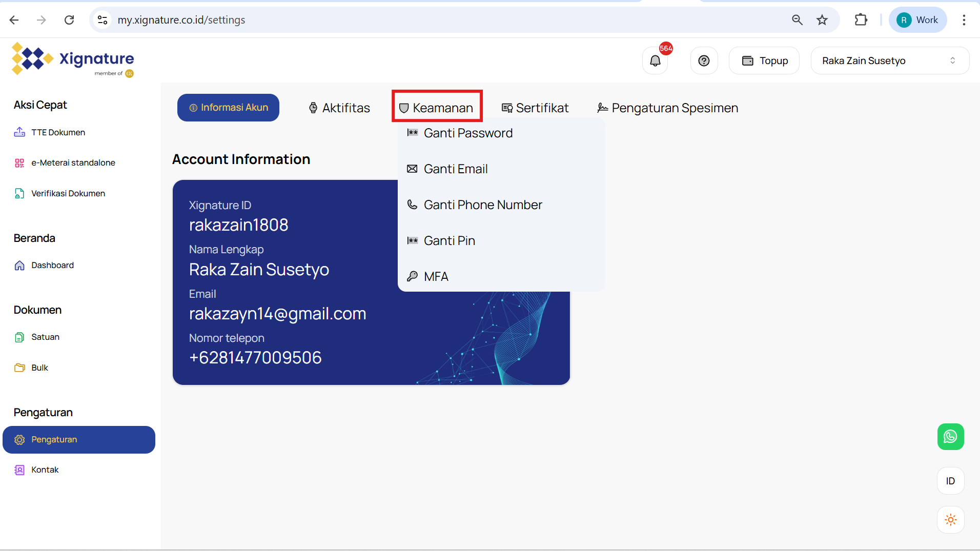Expand the Raka Zain Susetyo account dropdown
Screen dimensions: 980x551
pos(889,61)
